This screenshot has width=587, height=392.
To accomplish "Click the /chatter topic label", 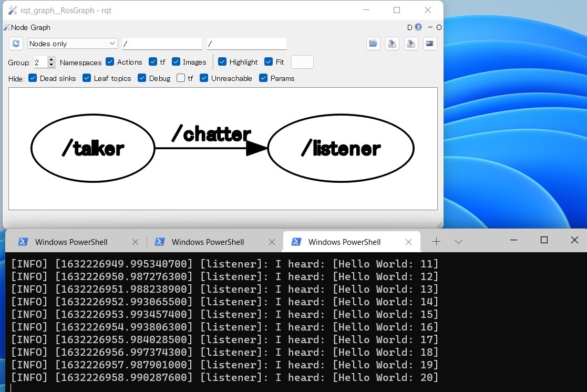I will pos(211,133).
